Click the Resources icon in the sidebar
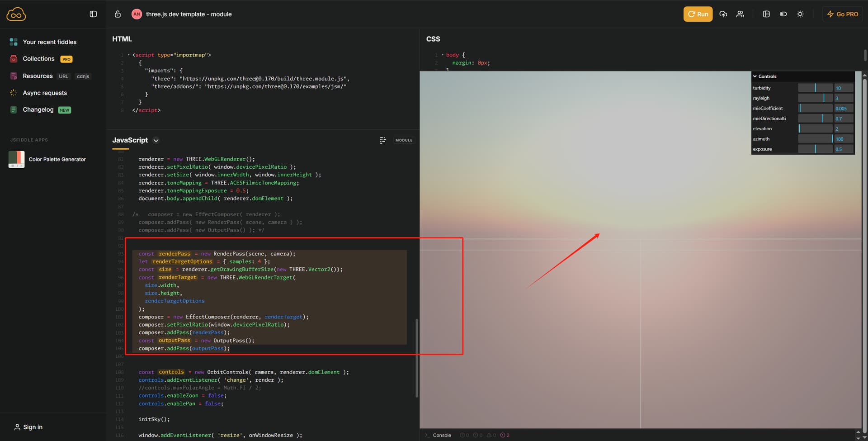The height and width of the screenshot is (441, 868). (14, 76)
